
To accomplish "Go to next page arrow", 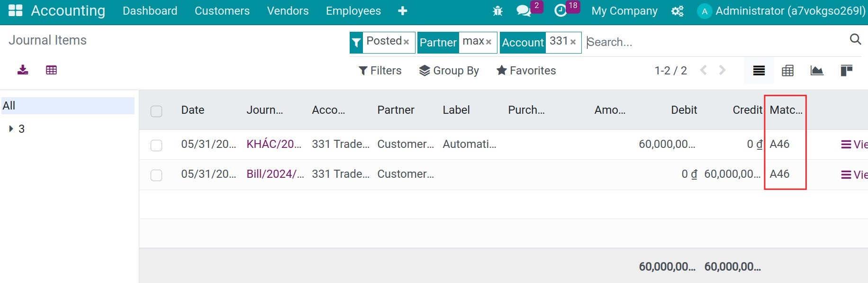I will point(722,70).
